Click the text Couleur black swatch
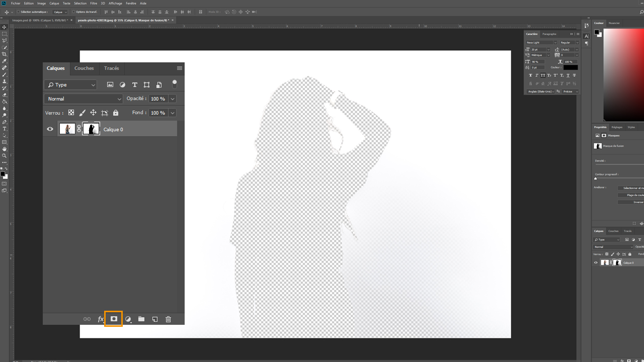 pos(571,67)
